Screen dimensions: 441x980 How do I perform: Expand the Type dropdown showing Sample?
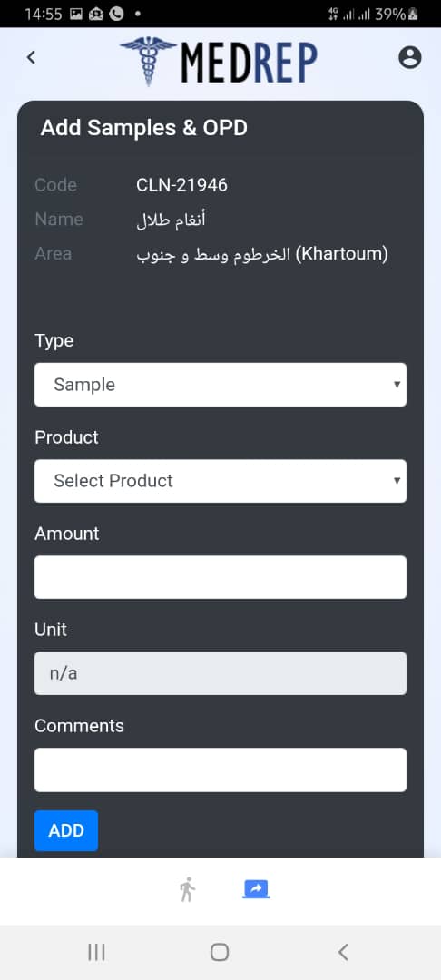point(220,385)
